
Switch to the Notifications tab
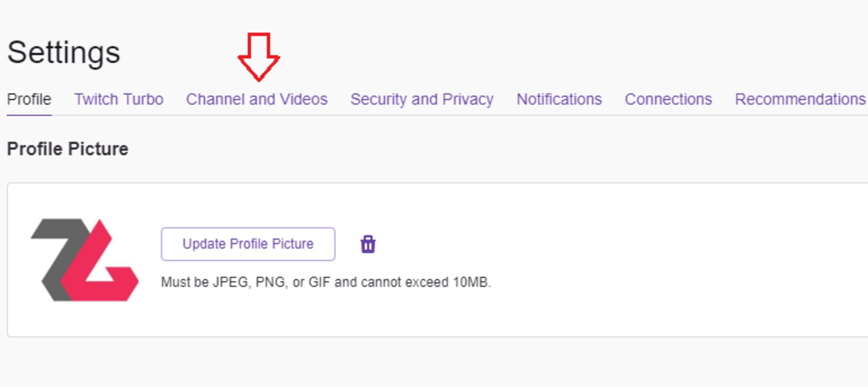pyautogui.click(x=559, y=99)
